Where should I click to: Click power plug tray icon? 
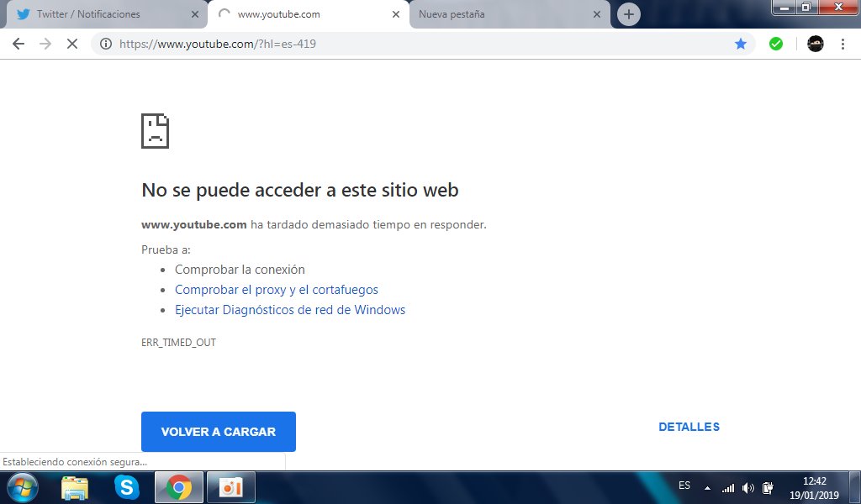pos(769,487)
